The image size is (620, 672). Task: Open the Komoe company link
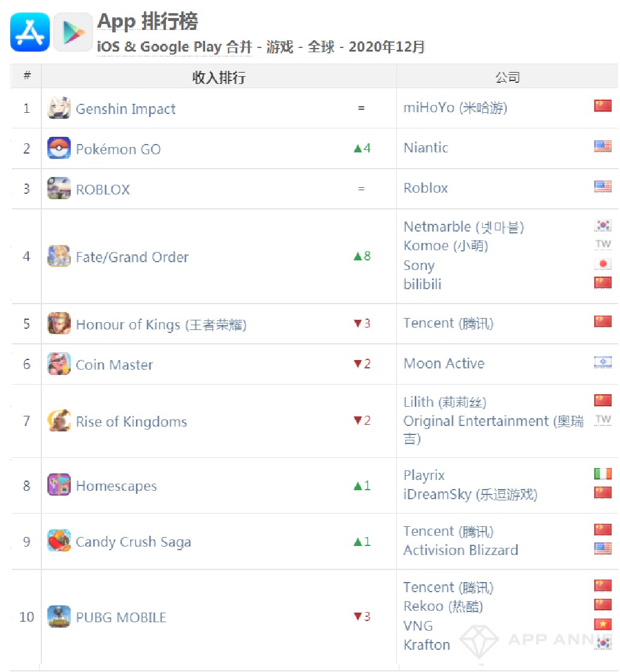[x=446, y=245]
